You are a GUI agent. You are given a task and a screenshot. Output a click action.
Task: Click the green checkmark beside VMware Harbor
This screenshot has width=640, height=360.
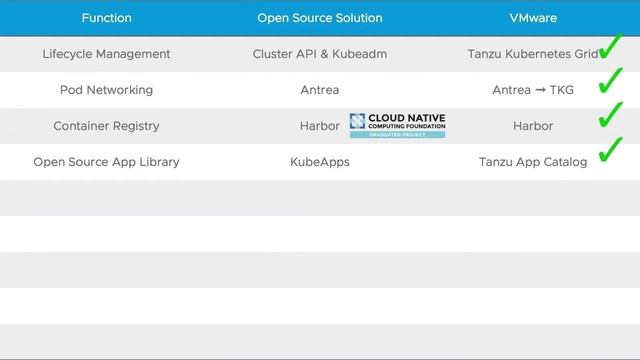611,115
